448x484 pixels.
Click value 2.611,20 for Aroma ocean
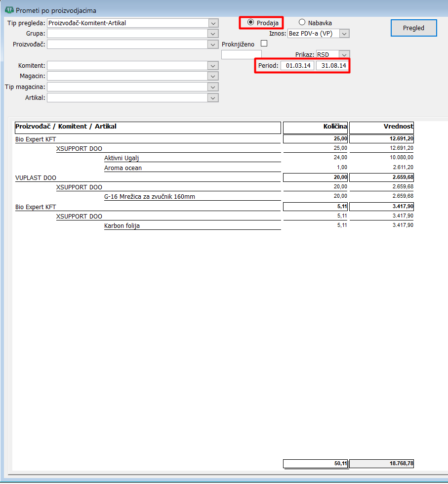click(403, 167)
